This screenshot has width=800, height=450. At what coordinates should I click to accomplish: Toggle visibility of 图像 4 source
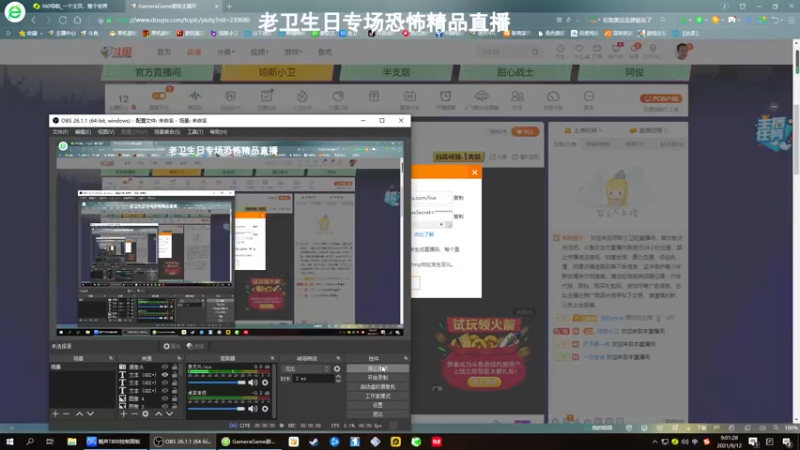(165, 398)
